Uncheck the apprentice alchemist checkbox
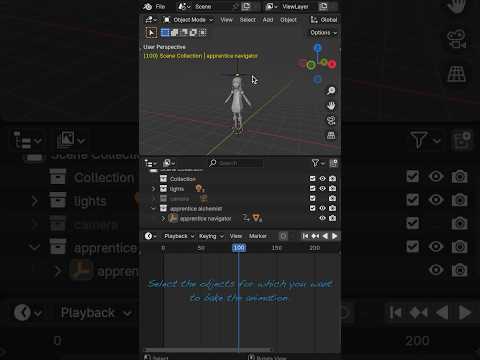The height and width of the screenshot is (360, 480). coord(312,208)
